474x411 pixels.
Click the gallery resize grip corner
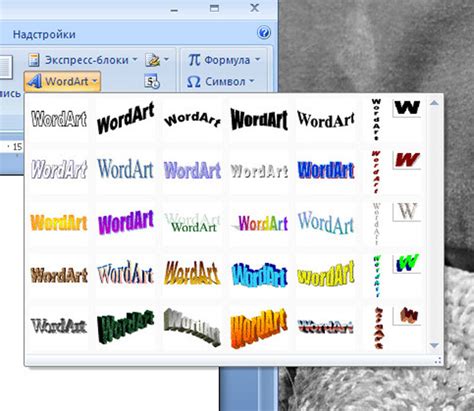coord(439,361)
